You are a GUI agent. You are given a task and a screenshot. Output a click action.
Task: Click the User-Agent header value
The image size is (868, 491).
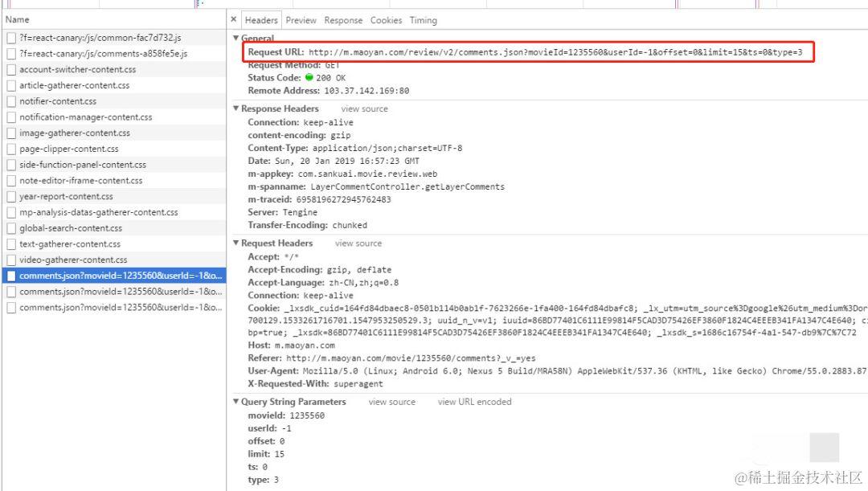(x=584, y=371)
